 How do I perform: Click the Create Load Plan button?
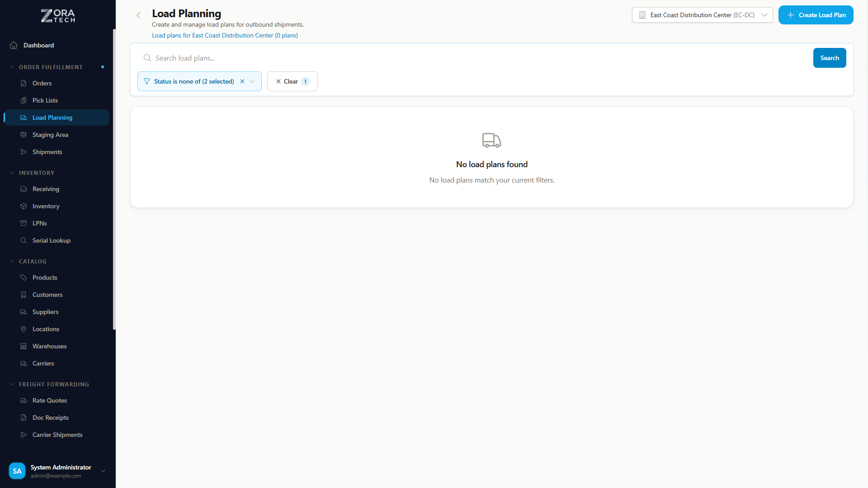pos(816,15)
